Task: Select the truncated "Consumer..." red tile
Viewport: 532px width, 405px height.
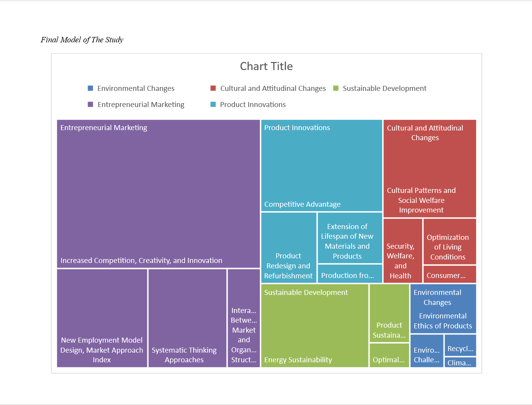Action: 449,274
